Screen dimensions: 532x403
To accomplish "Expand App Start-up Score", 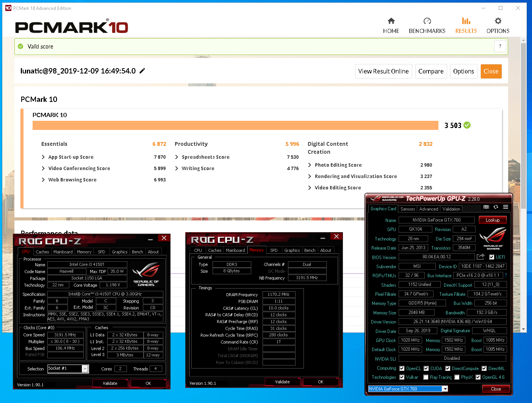I will 43,157.
